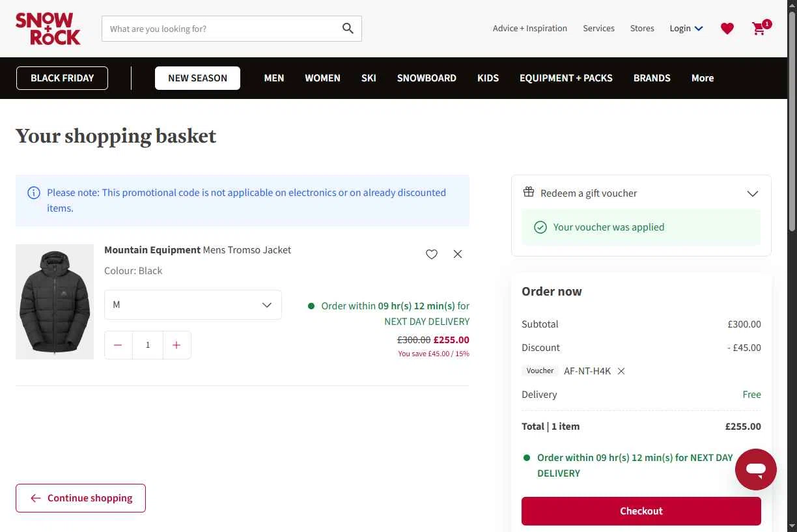
Task: Focus the search input field
Action: pos(221,29)
